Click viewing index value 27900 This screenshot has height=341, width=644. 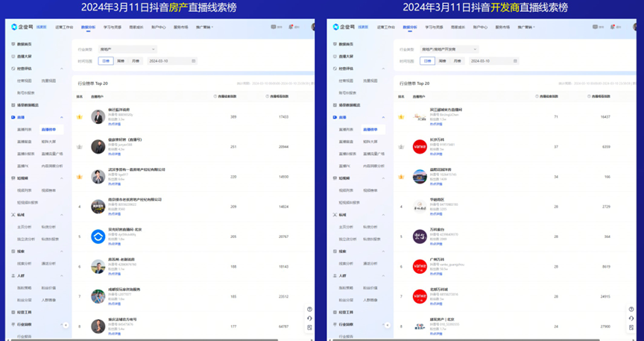(605, 327)
